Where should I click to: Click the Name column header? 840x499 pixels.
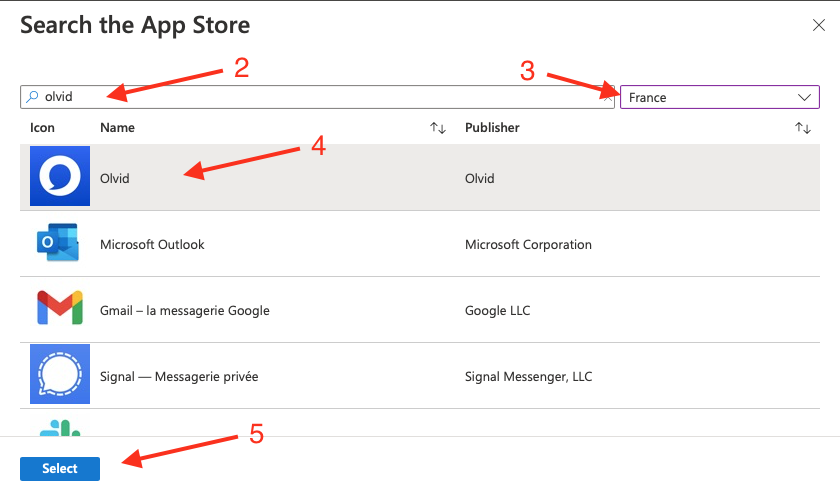[x=117, y=128]
